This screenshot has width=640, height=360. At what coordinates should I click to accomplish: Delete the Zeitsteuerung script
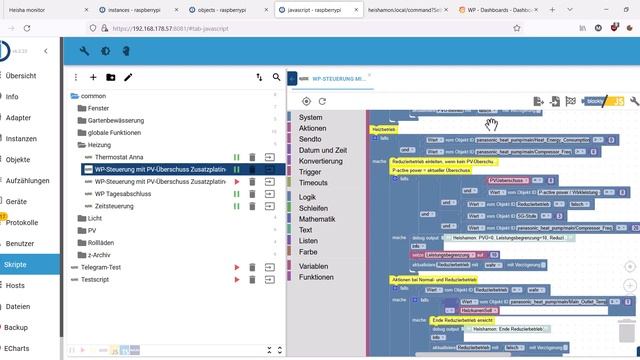tap(252, 206)
